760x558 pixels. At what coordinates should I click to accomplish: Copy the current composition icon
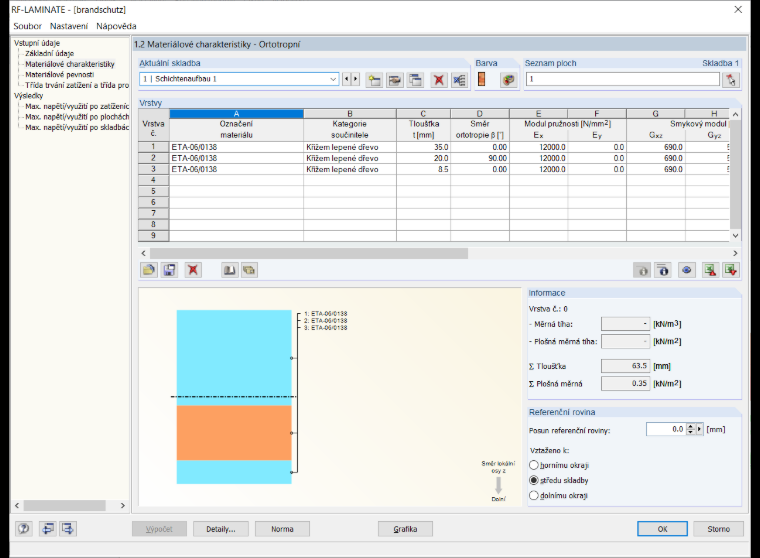click(x=415, y=80)
